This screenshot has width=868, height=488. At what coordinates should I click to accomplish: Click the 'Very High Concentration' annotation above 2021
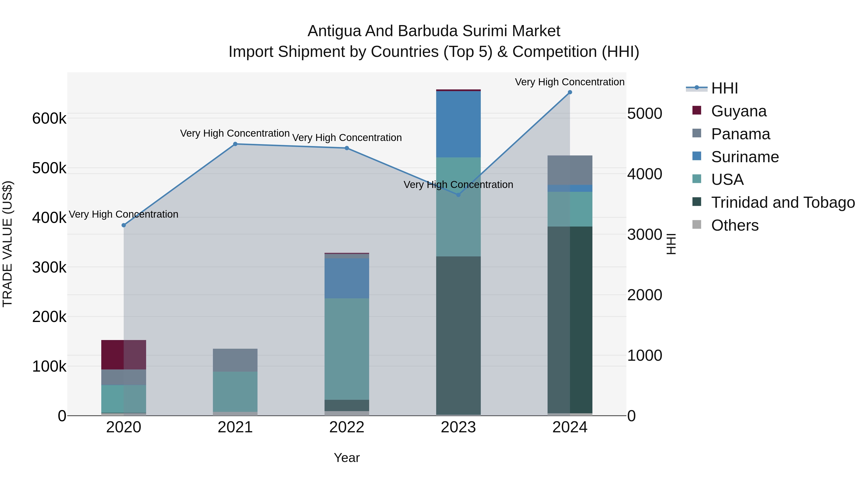235,133
